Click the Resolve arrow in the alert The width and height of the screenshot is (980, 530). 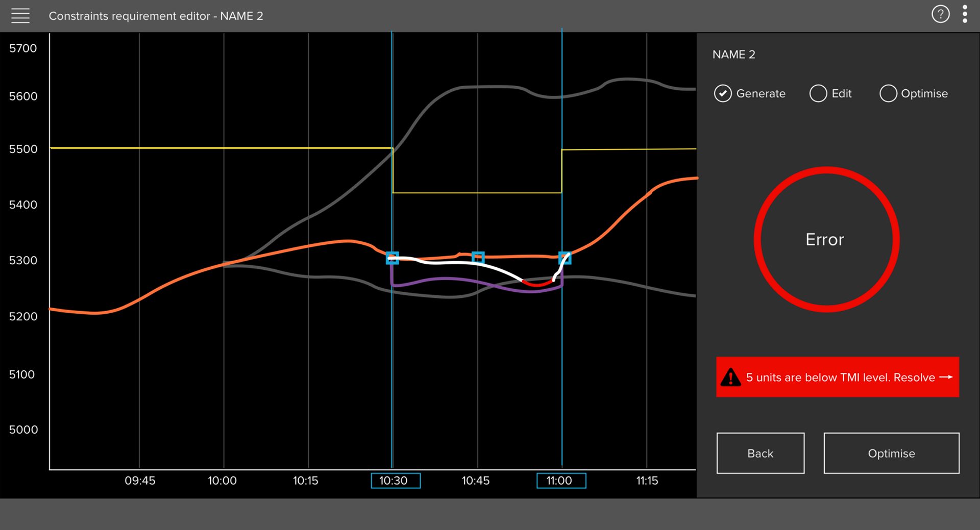click(946, 377)
